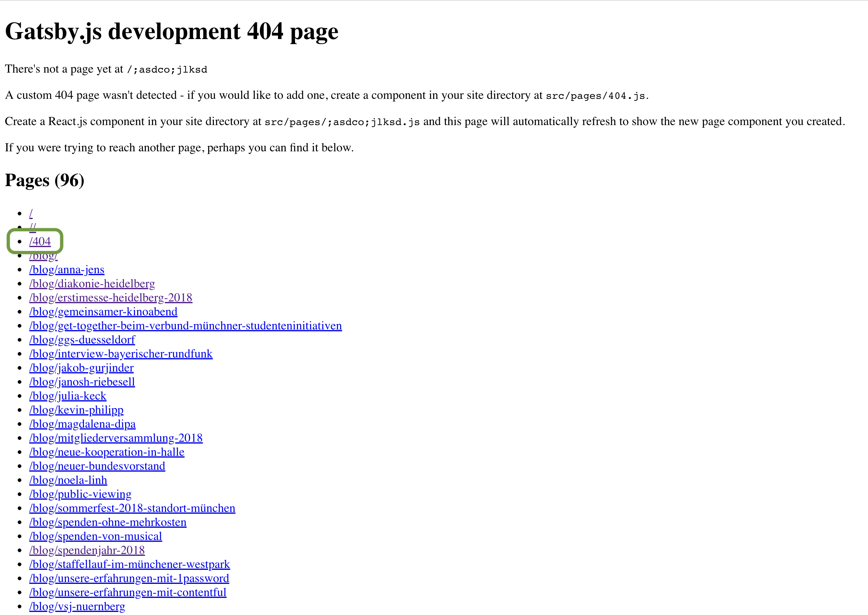Navigate to /blog/erstimesse-heidelberg-2018
Viewport: 868px width, 615px height.
coord(110,298)
